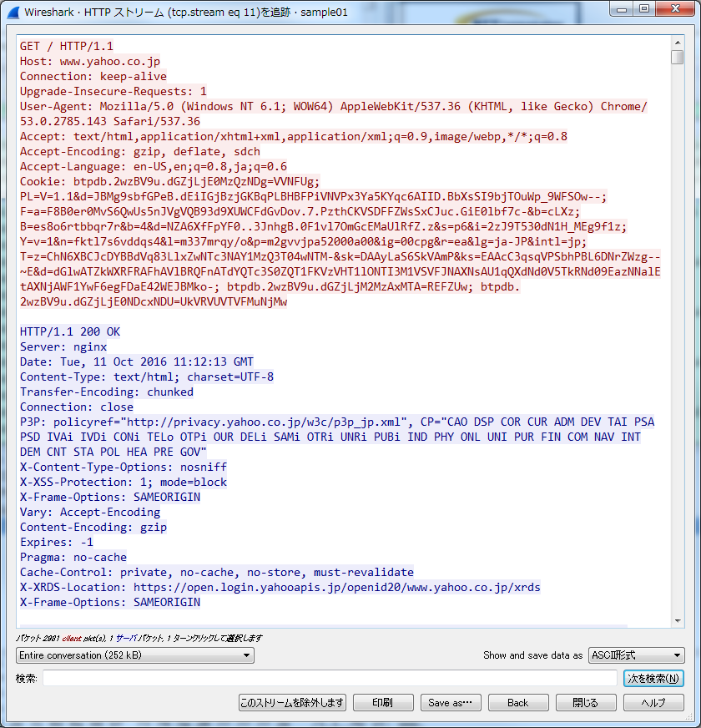Viewport: 701px width, 728px height.
Task: Click このストリームを除外します filter out button
Action: click(292, 702)
